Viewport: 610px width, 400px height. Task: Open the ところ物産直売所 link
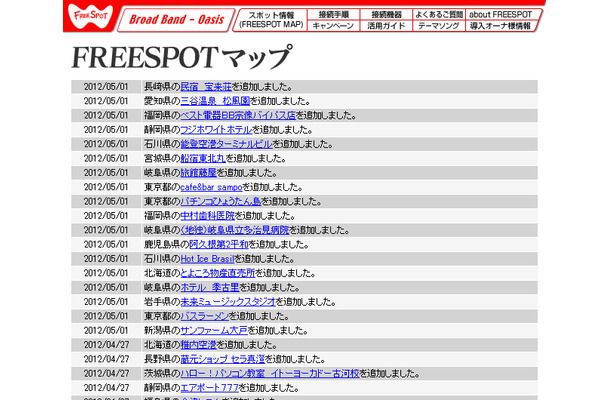217,273
